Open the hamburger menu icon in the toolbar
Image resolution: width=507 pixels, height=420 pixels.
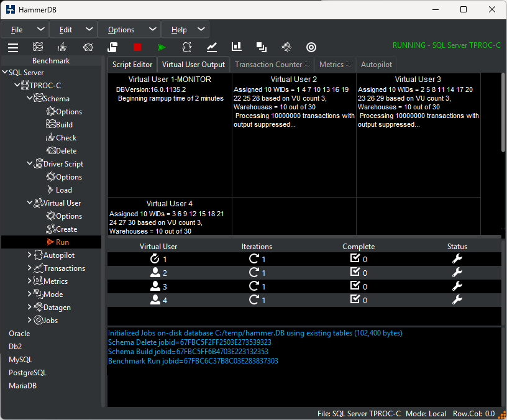(x=13, y=47)
